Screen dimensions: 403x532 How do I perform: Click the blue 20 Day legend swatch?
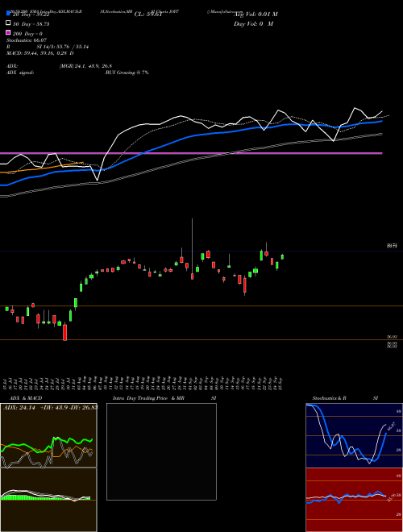(x=8, y=14)
